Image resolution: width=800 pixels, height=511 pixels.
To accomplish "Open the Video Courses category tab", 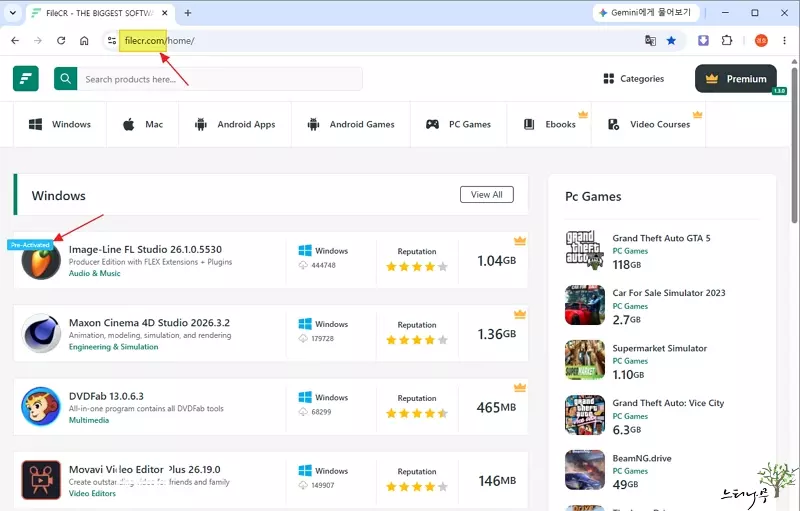I will pyautogui.click(x=648, y=124).
